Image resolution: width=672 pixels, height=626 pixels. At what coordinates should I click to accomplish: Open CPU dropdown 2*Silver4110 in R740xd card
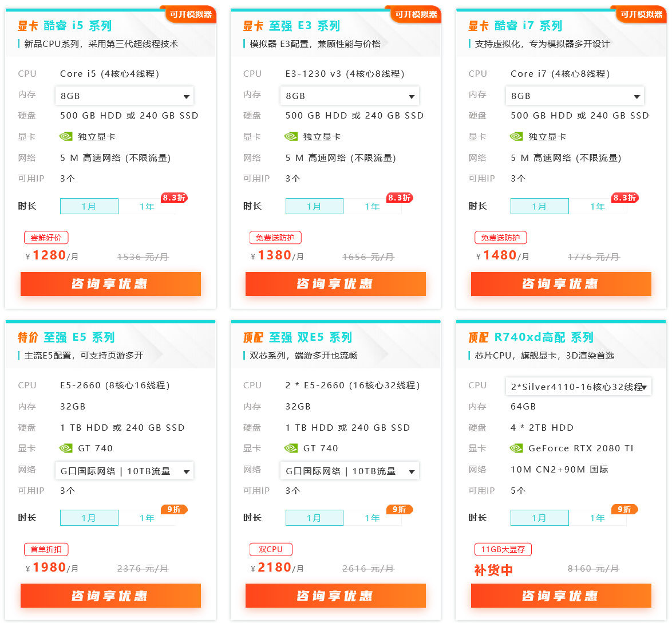point(578,387)
